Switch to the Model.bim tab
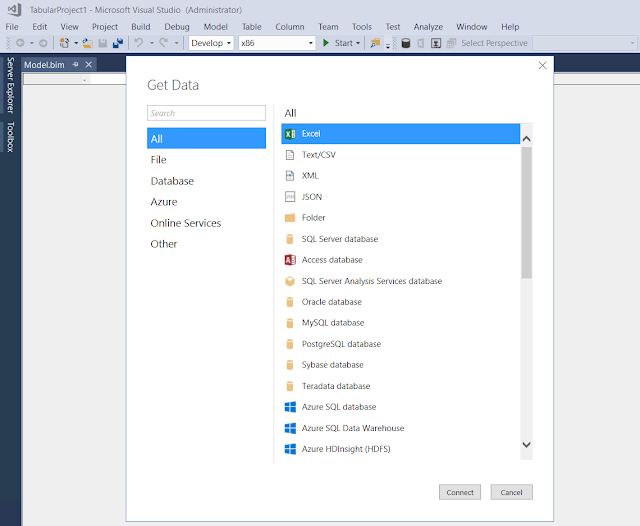The width and height of the screenshot is (640, 526). coord(44,65)
